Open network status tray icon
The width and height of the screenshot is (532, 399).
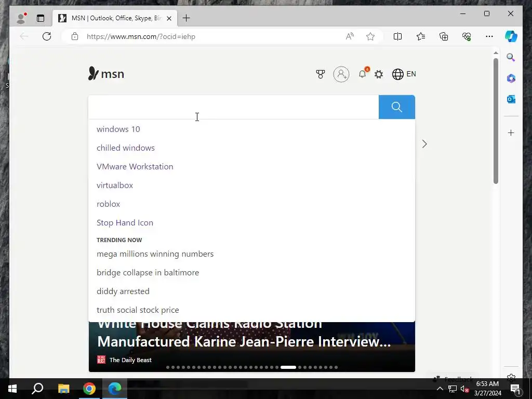click(x=453, y=389)
